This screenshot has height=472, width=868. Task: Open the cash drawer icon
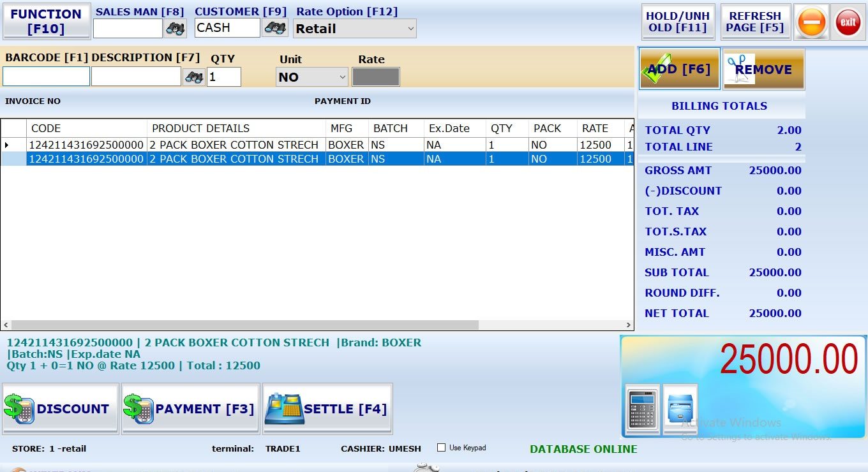[680, 408]
